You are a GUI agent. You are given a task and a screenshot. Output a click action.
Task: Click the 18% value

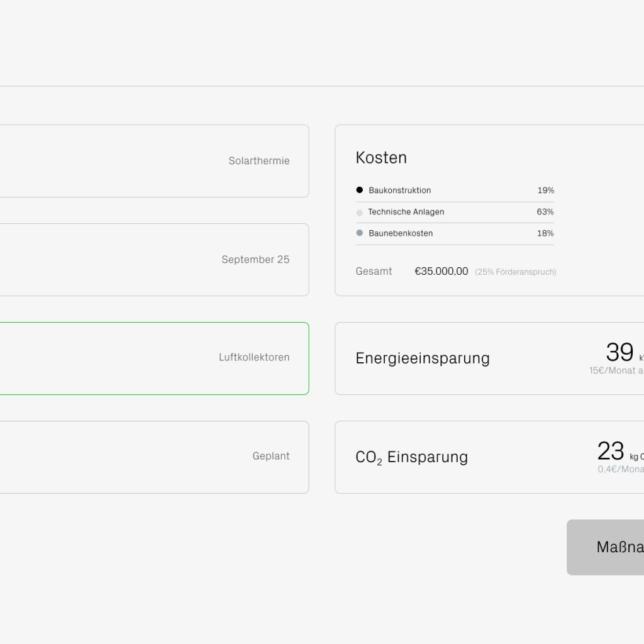545,233
